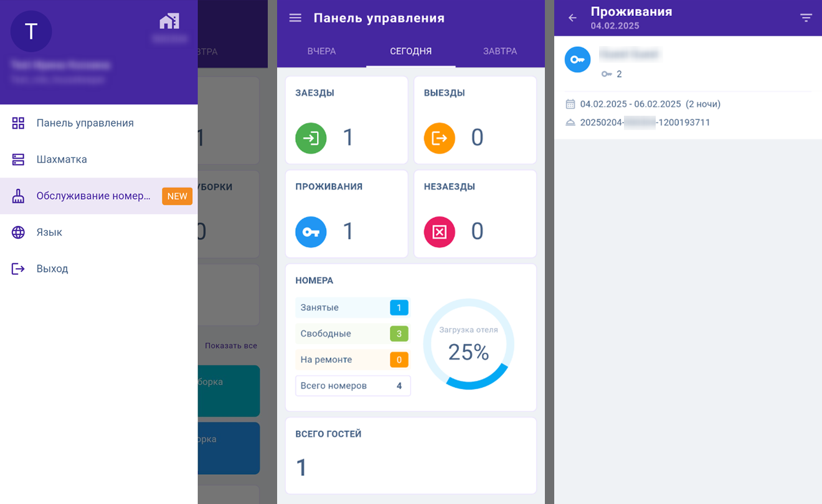Click the blurred guest name in Проживания list
This screenshot has width=822, height=504.
point(630,55)
